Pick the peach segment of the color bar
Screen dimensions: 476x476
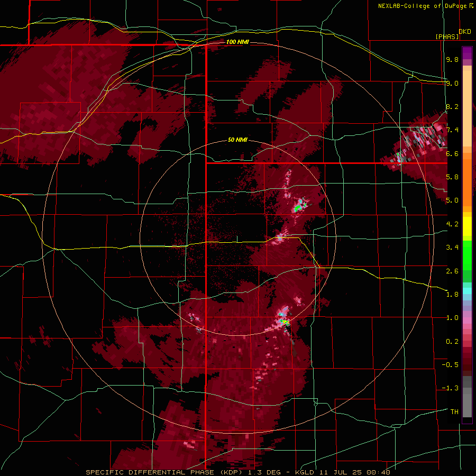467,108
